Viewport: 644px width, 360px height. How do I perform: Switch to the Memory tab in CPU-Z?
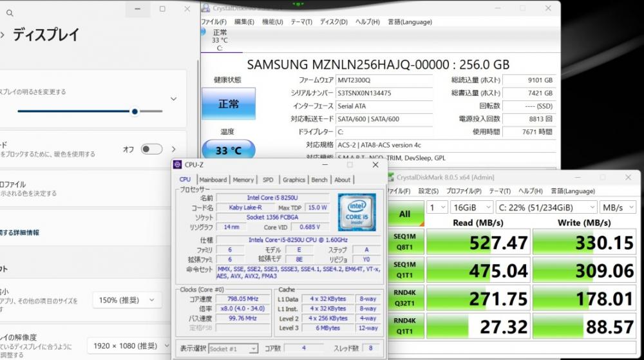click(x=243, y=180)
